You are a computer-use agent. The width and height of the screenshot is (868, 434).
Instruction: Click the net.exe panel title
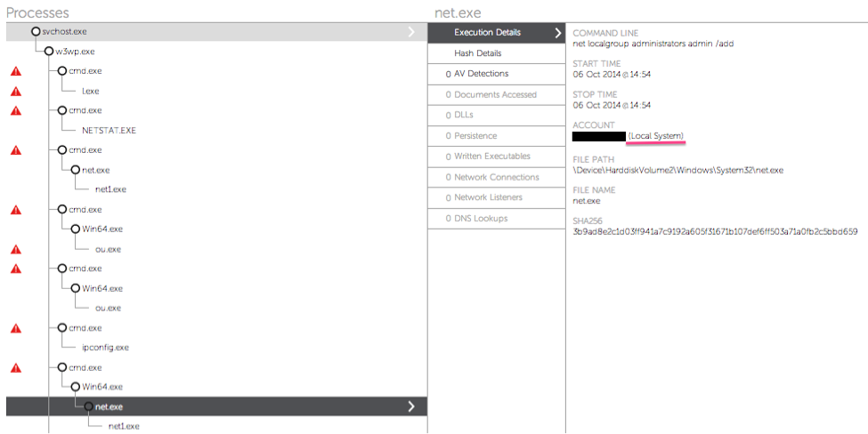pyautogui.click(x=458, y=12)
